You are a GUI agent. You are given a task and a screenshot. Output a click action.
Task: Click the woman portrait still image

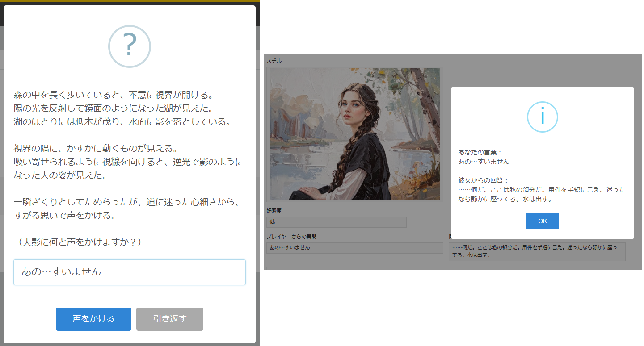(x=354, y=134)
